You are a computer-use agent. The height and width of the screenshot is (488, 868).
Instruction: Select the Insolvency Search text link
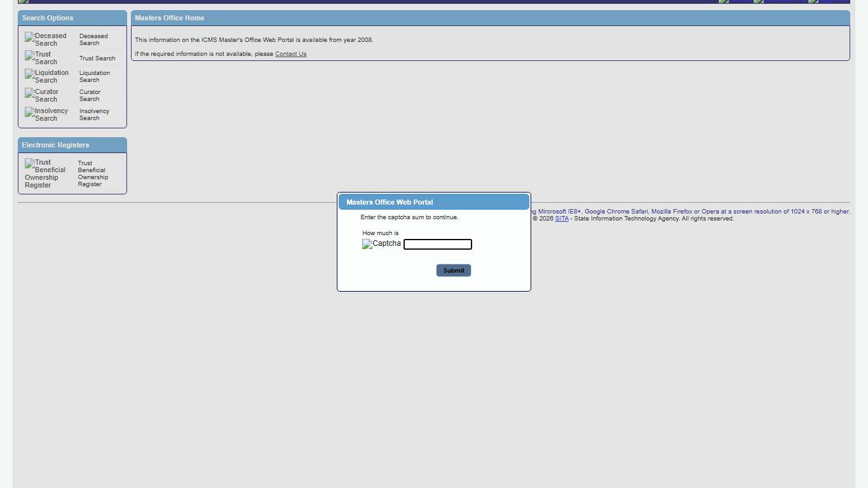point(94,114)
